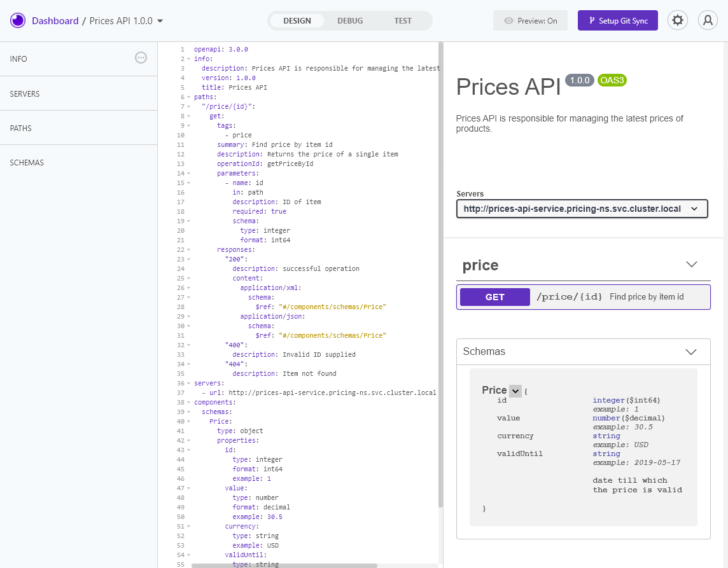
Task: Go to Dashboard link
Action: coord(55,21)
